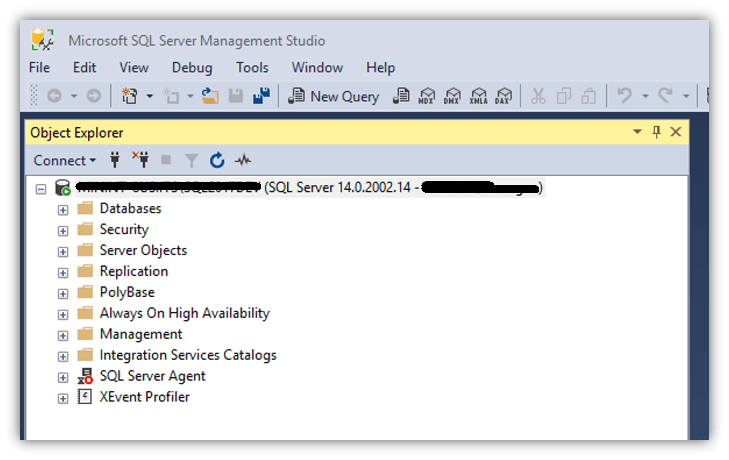729x460 pixels.
Task: Toggle auto-hide pin on Object Explorer
Action: coord(656,132)
